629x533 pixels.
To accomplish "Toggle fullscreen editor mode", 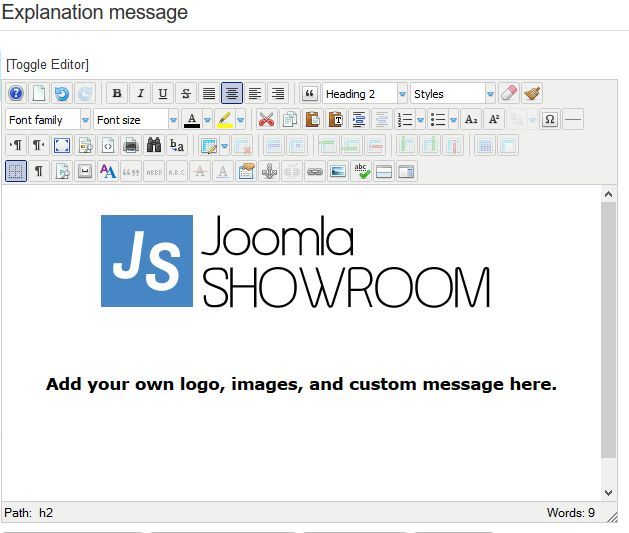I will [x=62, y=145].
